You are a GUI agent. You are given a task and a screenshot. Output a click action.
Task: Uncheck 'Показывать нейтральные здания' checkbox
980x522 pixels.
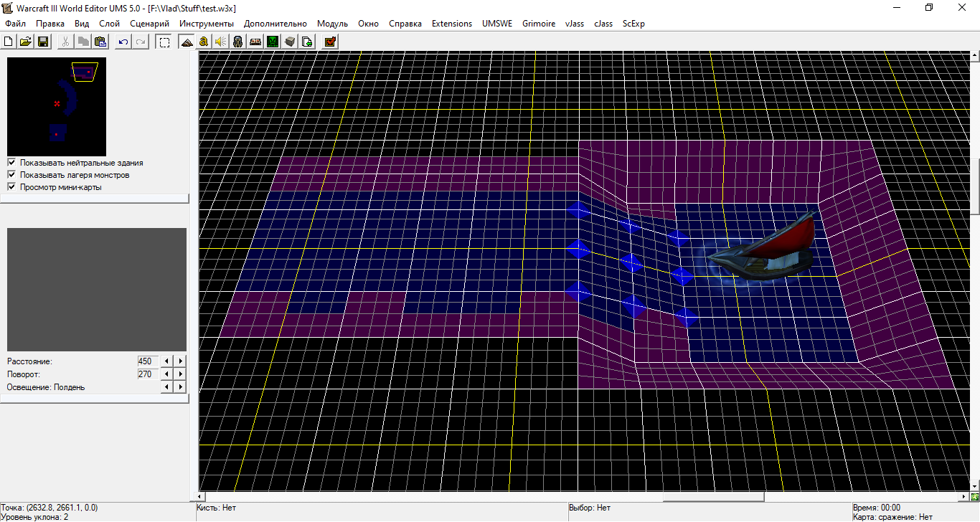[11, 163]
